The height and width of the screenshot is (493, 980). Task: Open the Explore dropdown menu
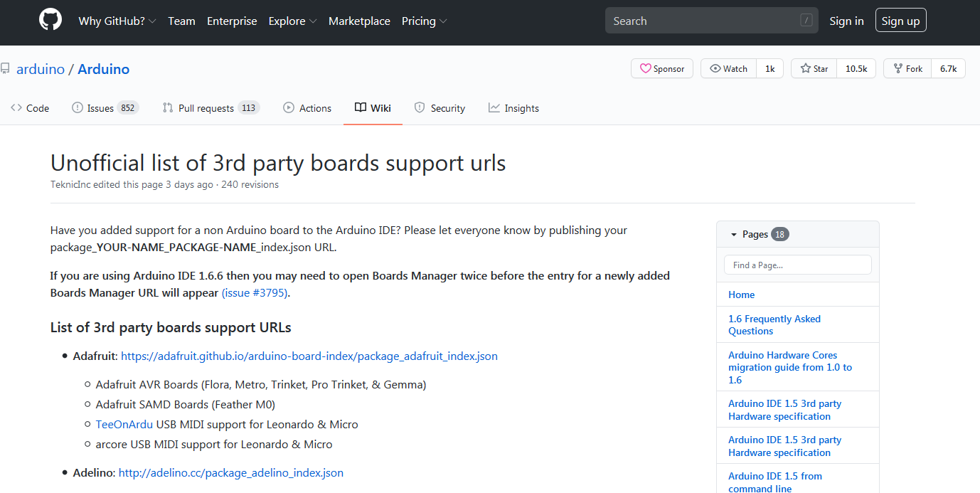292,21
